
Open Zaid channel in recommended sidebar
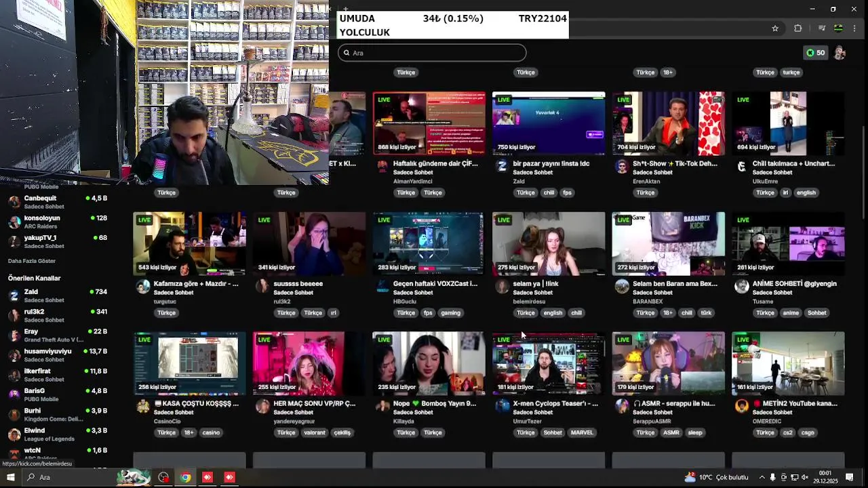(58, 296)
